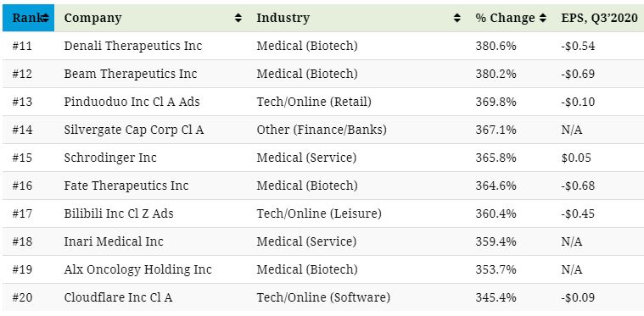Select the Industry column header text
This screenshot has height=316, width=644.
tap(283, 18)
